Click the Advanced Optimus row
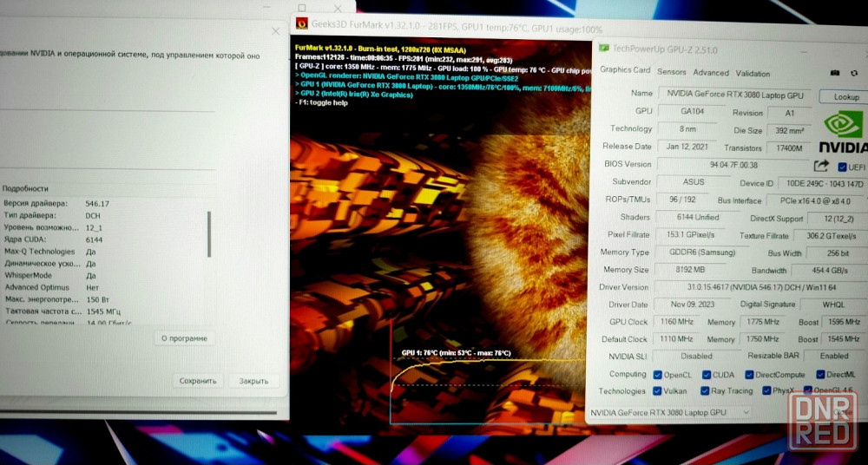Viewport: 868px width, 465px height. click(x=104, y=288)
